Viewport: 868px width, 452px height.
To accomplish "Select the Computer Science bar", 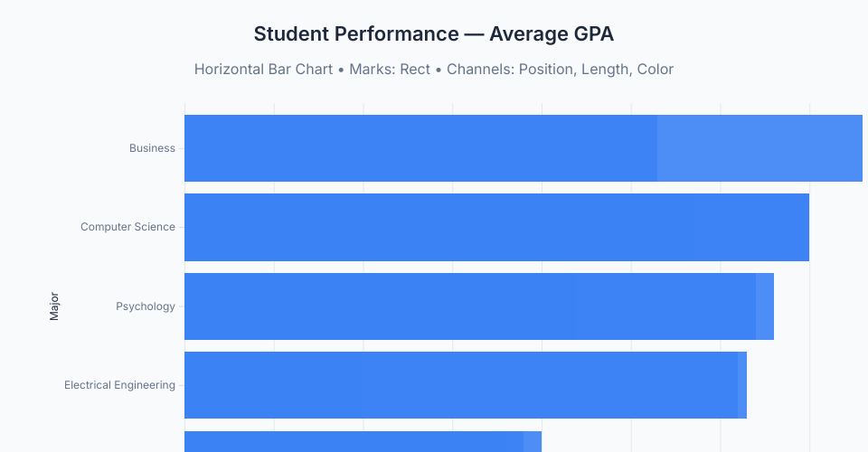I will 496,227.
